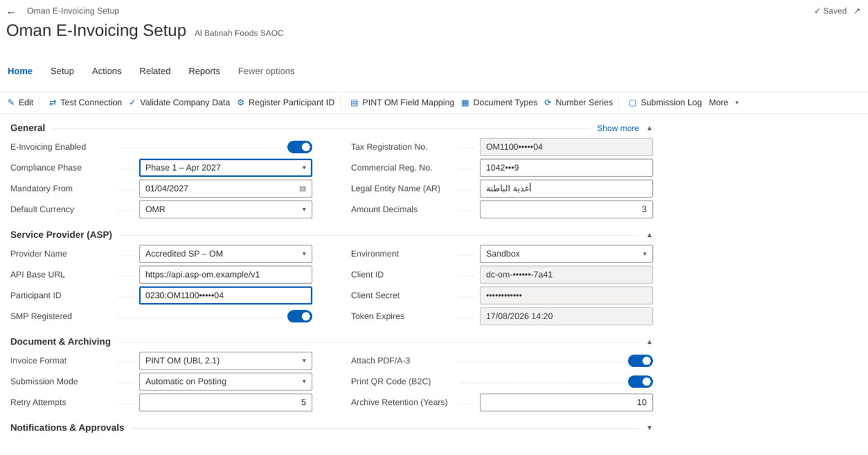Click the Register Participant ID gear icon
This screenshot has height=455, width=868.
241,103
